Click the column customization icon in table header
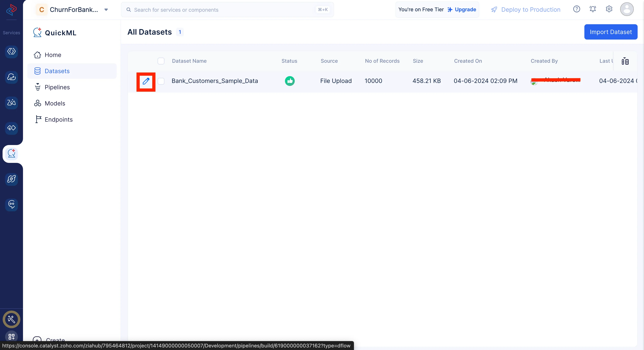Image resolution: width=644 pixels, height=350 pixels. (625, 61)
